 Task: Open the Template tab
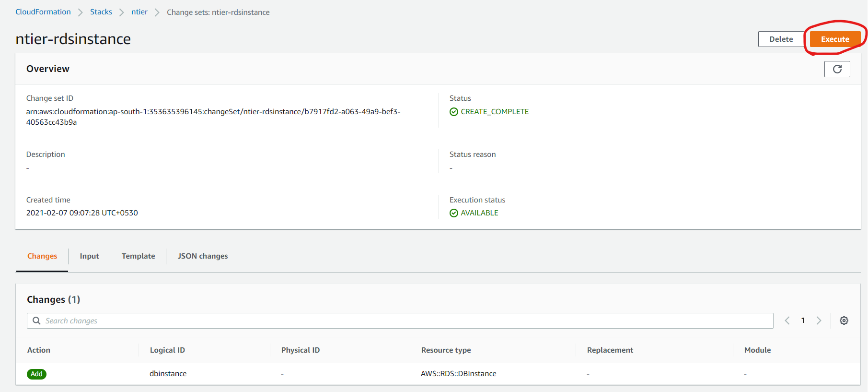138,256
